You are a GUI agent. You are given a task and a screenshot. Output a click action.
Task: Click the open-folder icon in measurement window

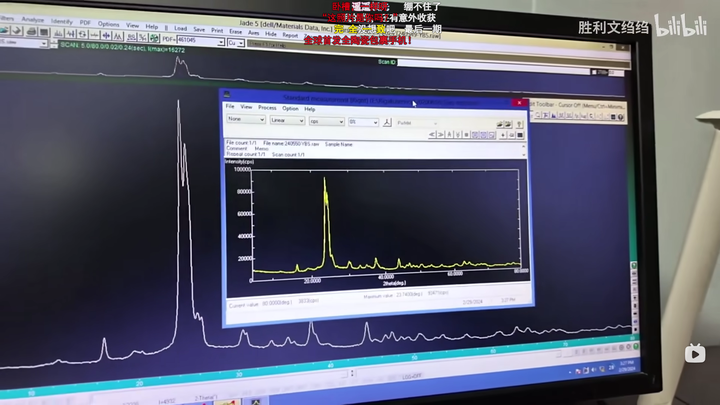click(x=500, y=124)
